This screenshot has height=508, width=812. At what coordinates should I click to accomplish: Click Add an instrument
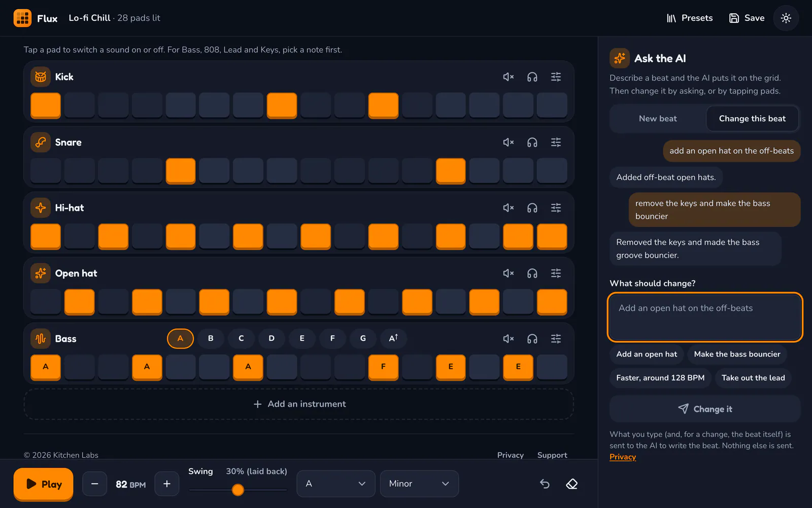[299, 404]
